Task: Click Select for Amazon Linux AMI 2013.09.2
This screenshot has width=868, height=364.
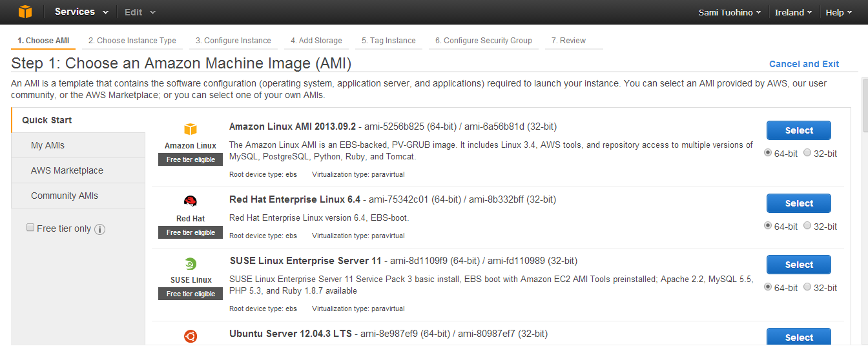Action: click(x=799, y=130)
